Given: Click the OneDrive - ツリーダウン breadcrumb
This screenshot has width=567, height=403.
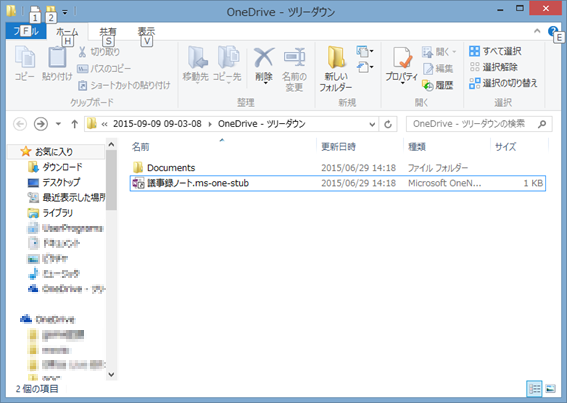Looking at the screenshot, I should pyautogui.click(x=261, y=124).
